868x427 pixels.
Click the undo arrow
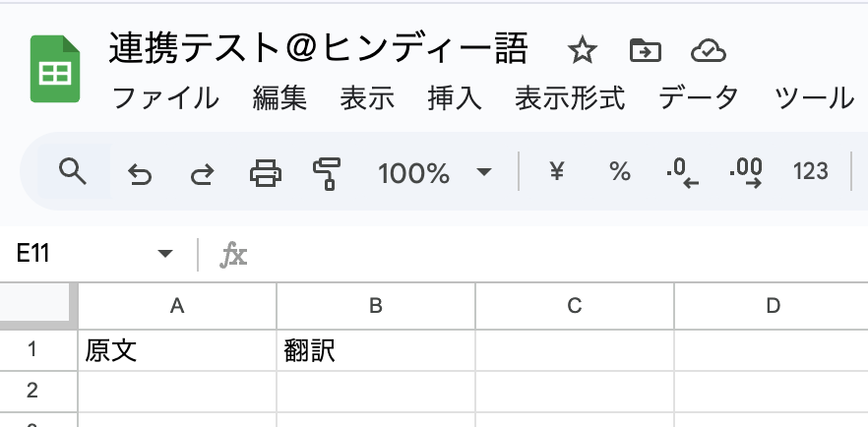(140, 174)
